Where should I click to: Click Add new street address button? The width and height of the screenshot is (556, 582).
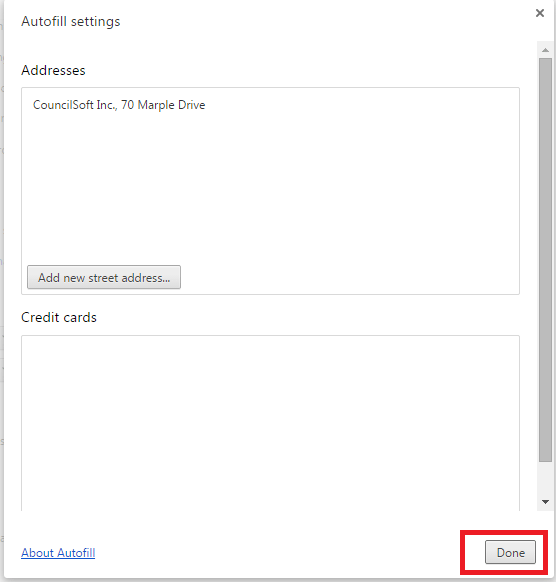[x=104, y=277]
